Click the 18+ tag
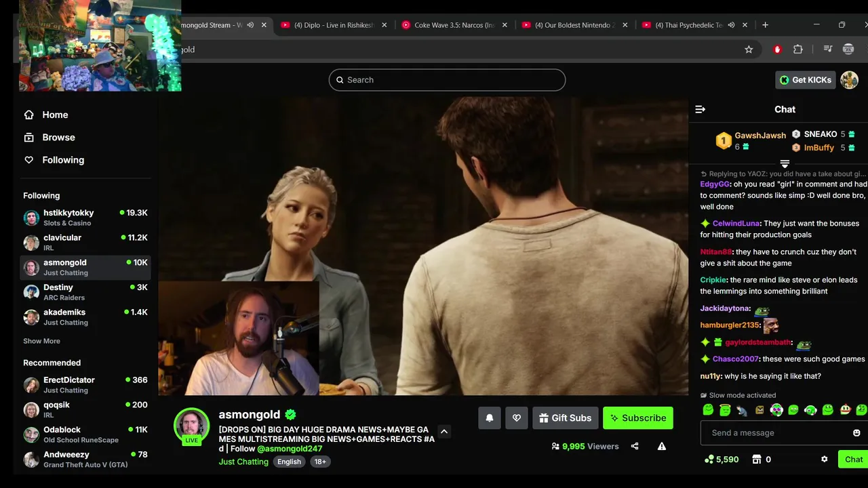 pyautogui.click(x=320, y=462)
